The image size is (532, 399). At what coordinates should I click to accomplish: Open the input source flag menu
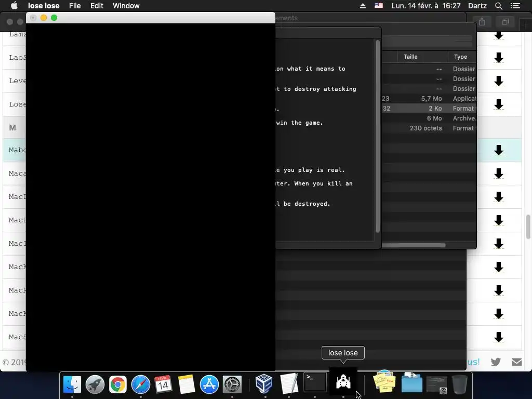[x=379, y=6]
